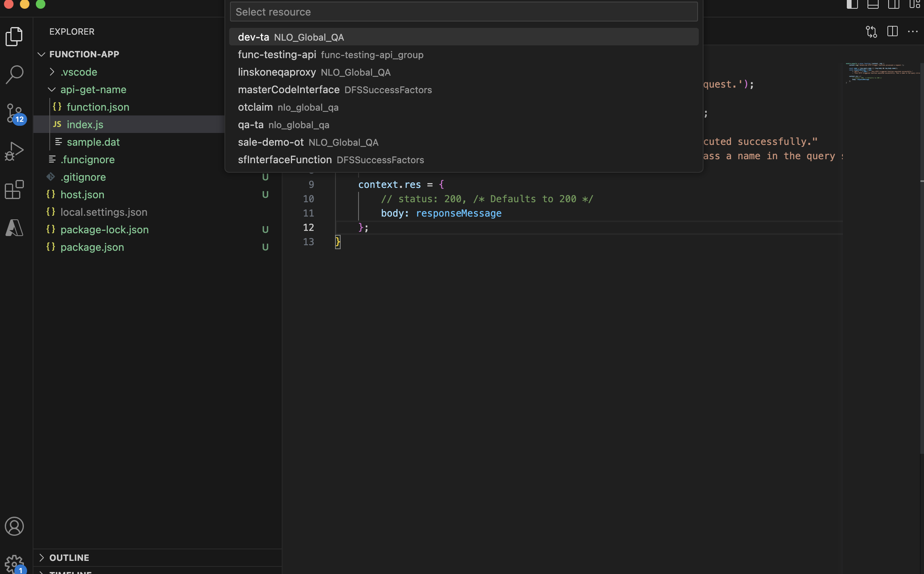
Task: Collapse the FUNCTION-APP root folder
Action: point(41,54)
